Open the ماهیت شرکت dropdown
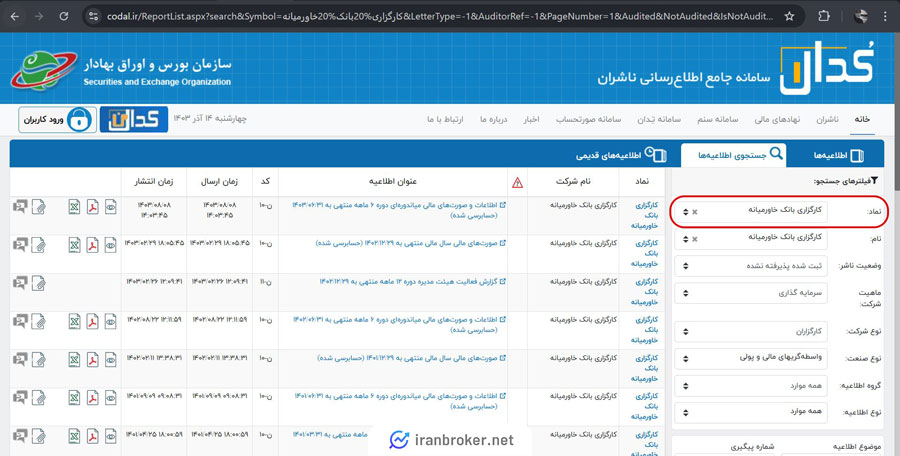Screen dimensions: 900x456 pyautogui.click(x=751, y=293)
